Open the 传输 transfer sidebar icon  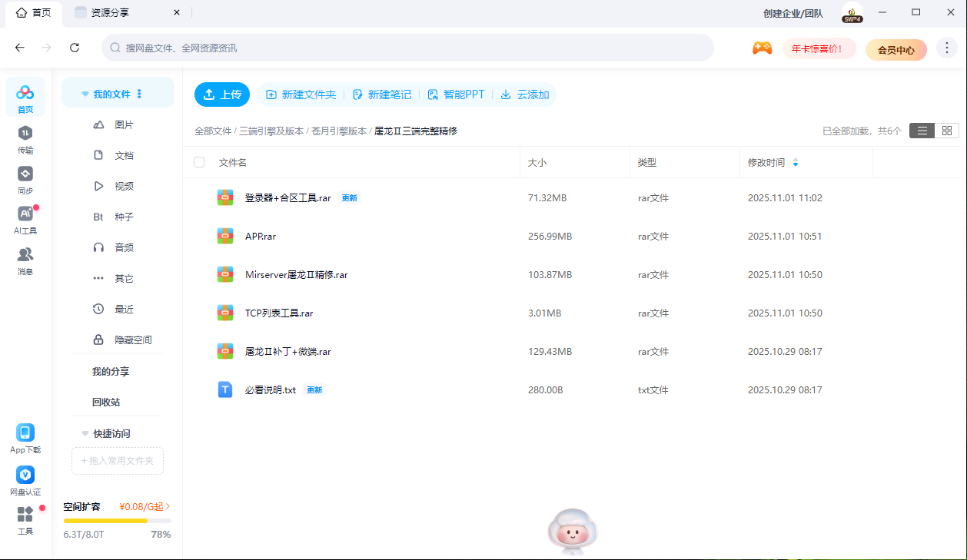pos(25,134)
